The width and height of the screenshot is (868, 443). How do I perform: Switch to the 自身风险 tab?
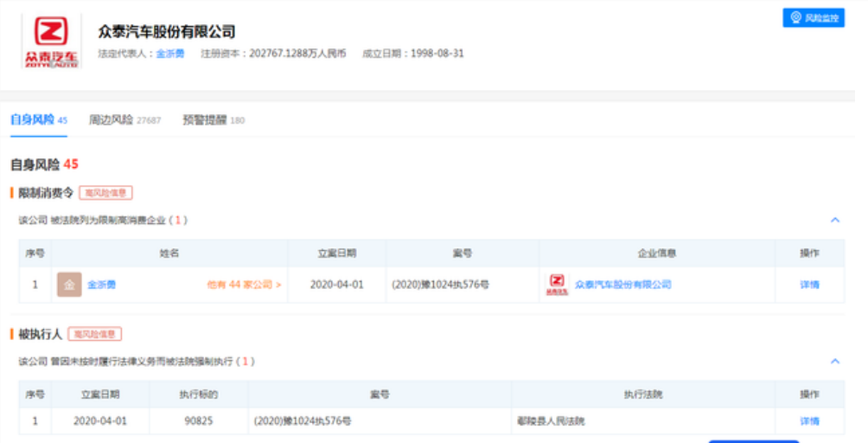point(39,119)
